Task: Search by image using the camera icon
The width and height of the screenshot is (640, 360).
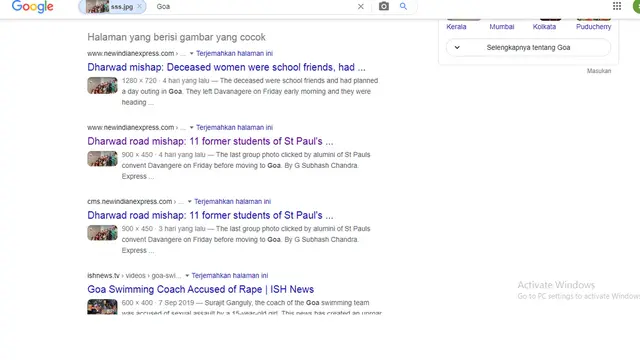Action: 384,7
